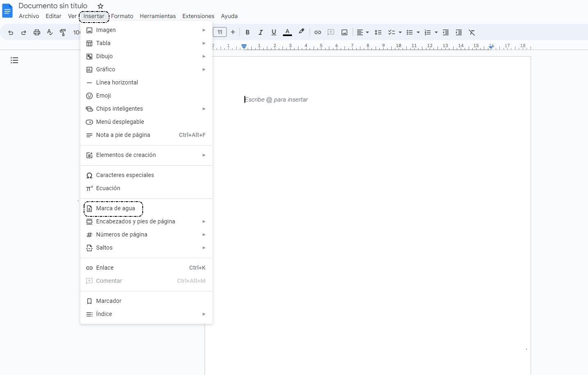Image resolution: width=588 pixels, height=375 pixels.
Task: Click the insert image toolbar icon
Action: pos(344,32)
